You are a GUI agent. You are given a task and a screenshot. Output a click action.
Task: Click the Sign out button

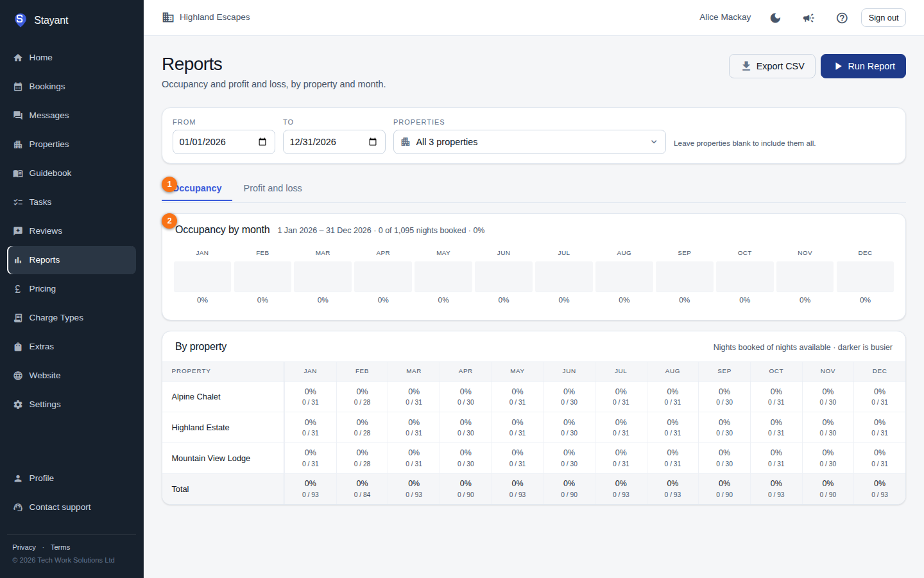click(x=883, y=18)
